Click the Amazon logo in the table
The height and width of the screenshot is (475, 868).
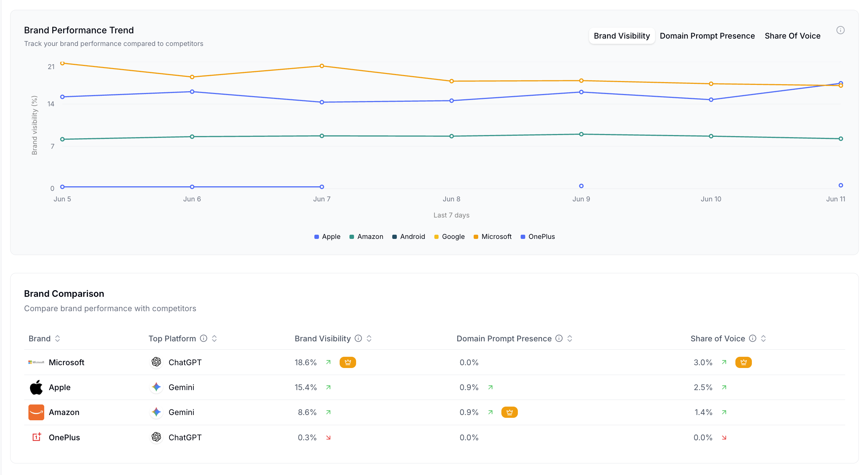pyautogui.click(x=36, y=412)
